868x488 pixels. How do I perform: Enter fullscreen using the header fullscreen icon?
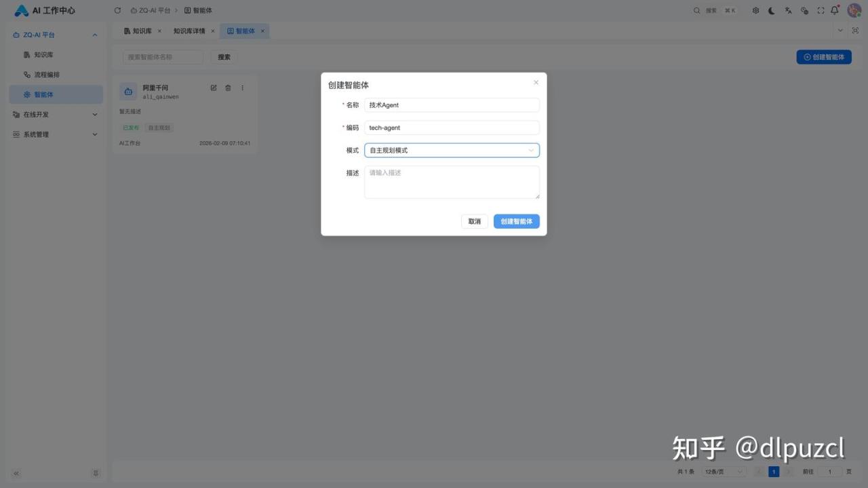click(821, 11)
